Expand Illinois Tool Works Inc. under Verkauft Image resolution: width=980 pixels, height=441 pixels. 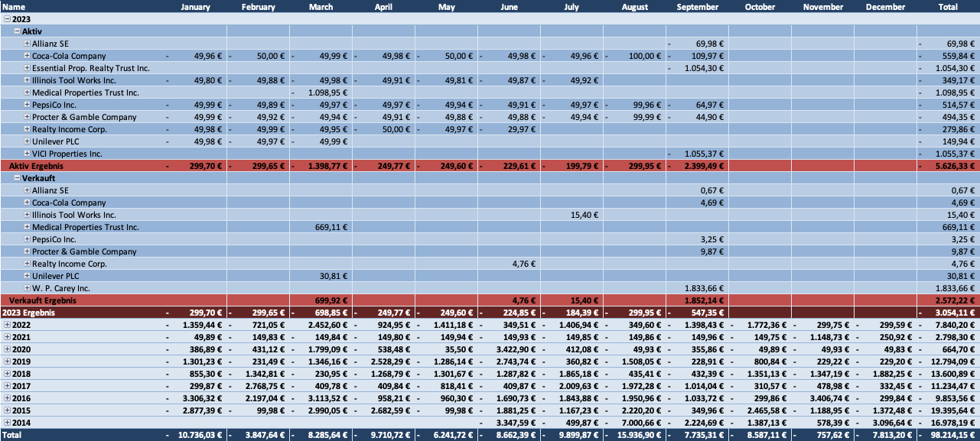[27, 215]
